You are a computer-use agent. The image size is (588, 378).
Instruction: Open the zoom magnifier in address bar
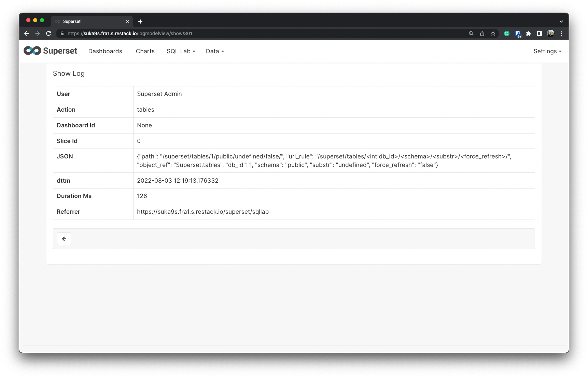click(x=471, y=33)
